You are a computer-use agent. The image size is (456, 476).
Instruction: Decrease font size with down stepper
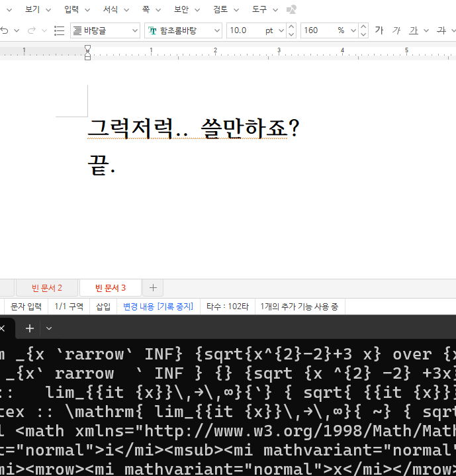pos(291,34)
